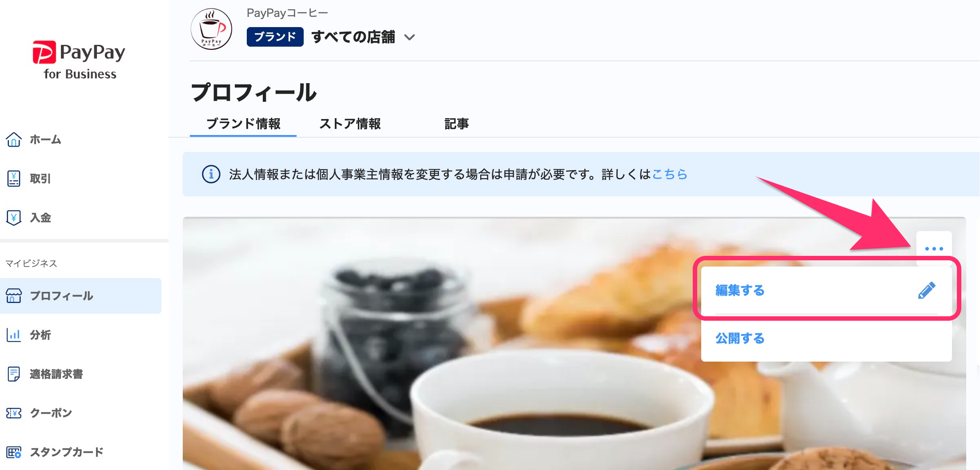Click the home icon in sidebar
The height and width of the screenshot is (470, 980).
(x=14, y=139)
